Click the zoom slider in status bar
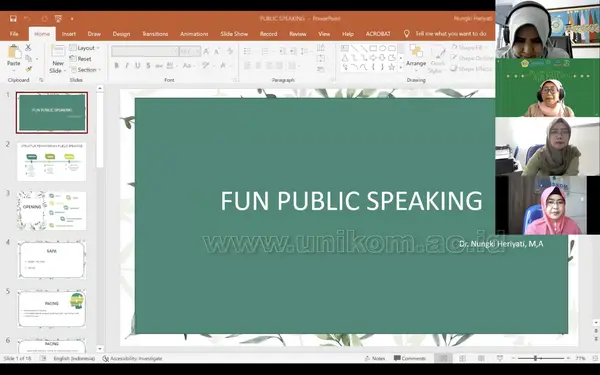Viewport: 600px width, 375px height. pos(541,358)
